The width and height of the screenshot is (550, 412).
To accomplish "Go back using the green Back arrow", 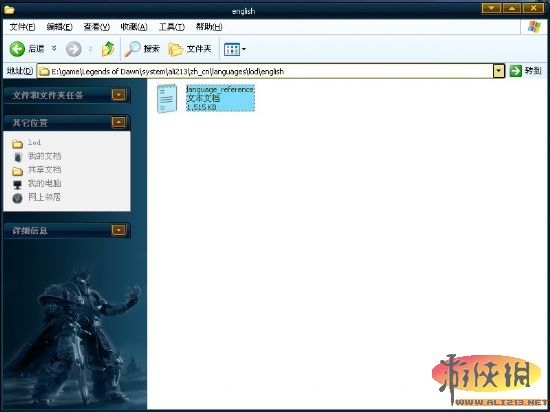I will click(17, 49).
